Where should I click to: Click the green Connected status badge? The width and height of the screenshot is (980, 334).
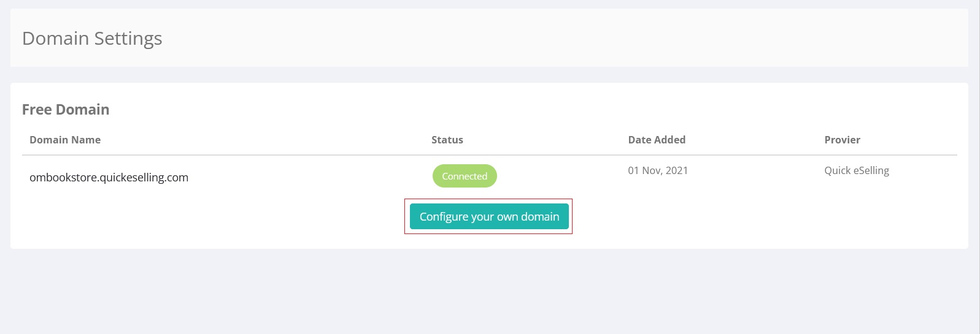pos(465,176)
